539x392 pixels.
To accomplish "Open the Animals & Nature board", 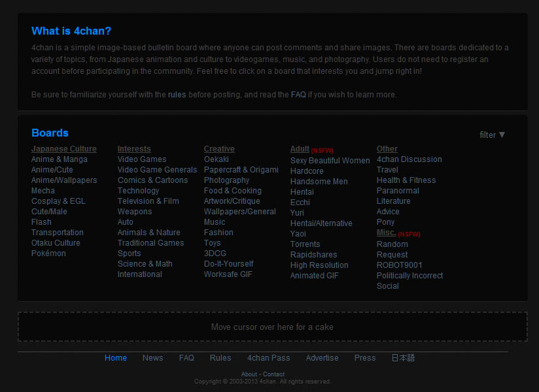I will [148, 233].
